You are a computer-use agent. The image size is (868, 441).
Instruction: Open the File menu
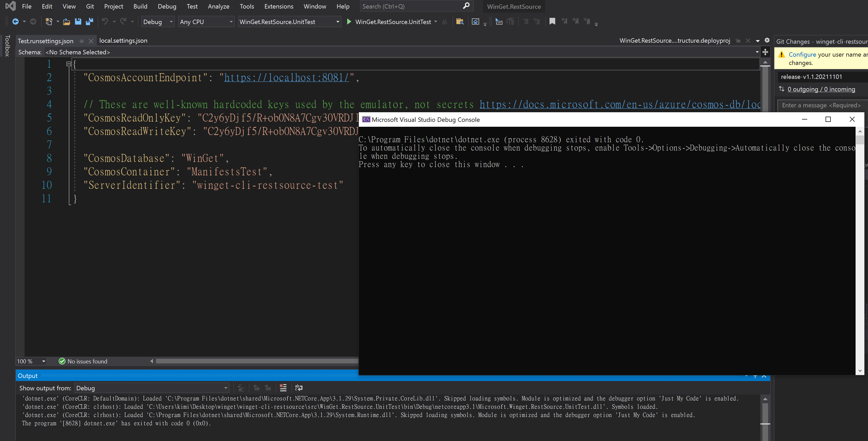pyautogui.click(x=27, y=6)
